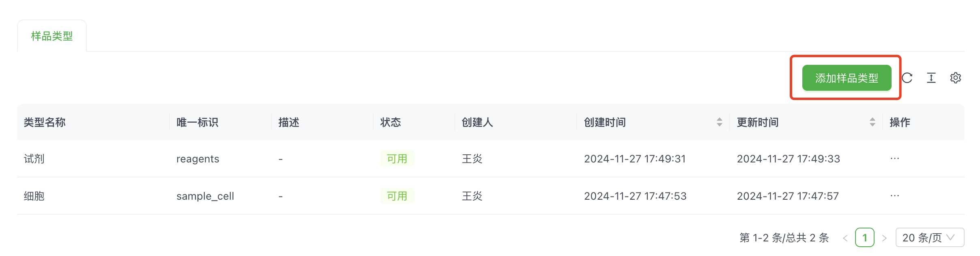This screenshot has height=256, width=980.
Task: Click the reagents identifier cell
Action: (198, 158)
